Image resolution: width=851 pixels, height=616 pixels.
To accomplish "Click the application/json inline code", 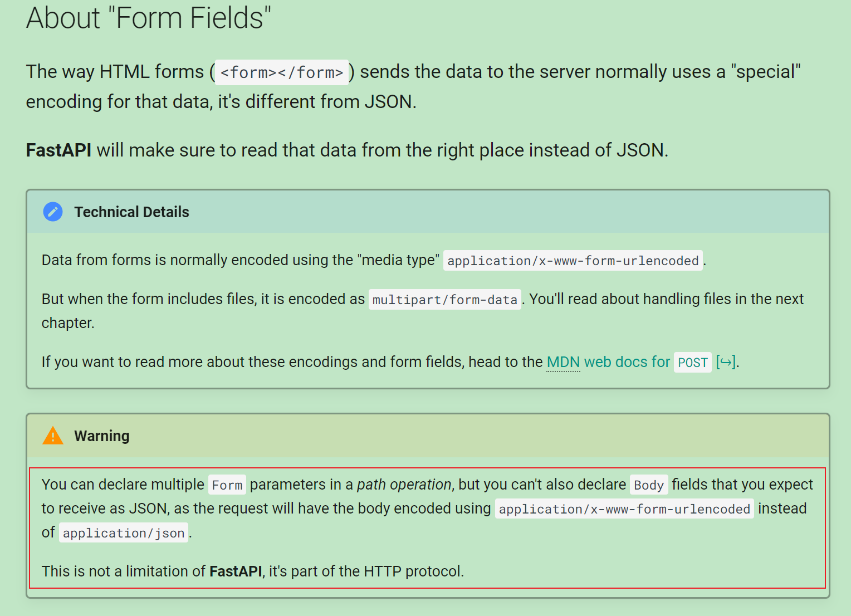I will (124, 533).
